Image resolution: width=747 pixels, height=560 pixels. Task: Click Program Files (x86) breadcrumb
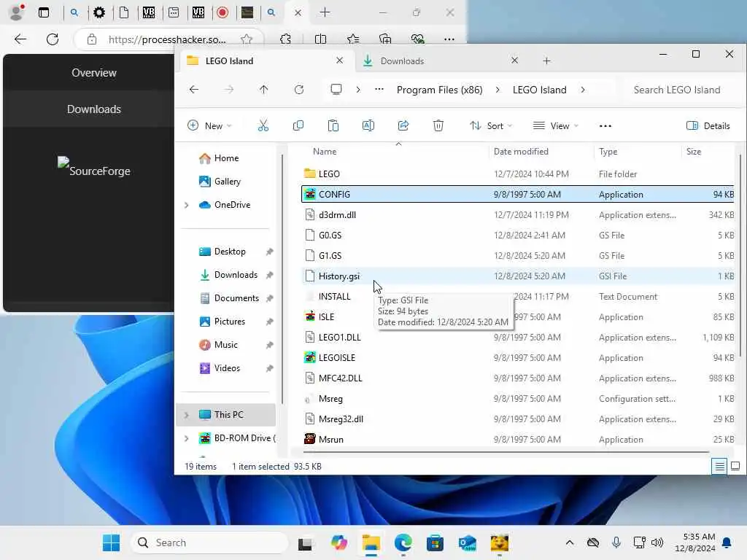click(x=439, y=90)
